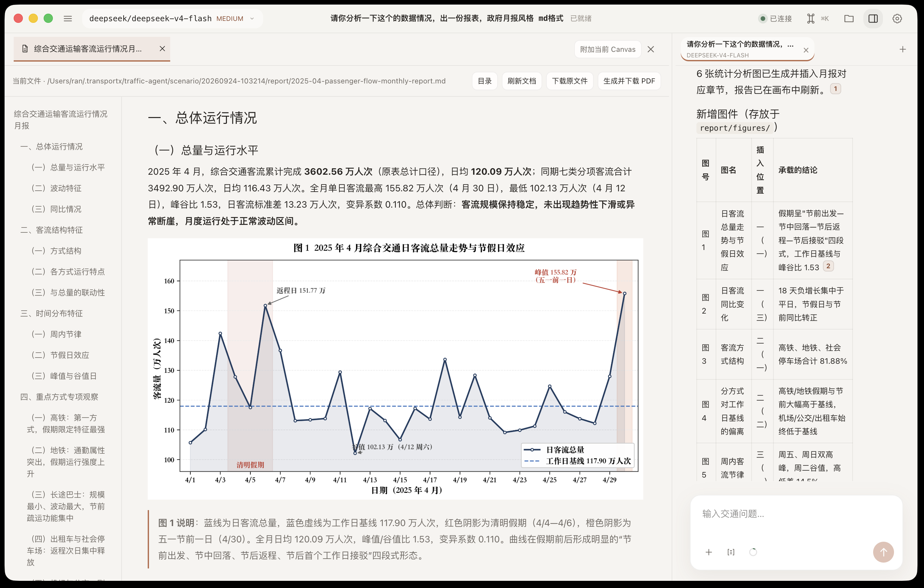
Task: Open the deepseek-v4-flash model dropdown
Action: pos(172,18)
